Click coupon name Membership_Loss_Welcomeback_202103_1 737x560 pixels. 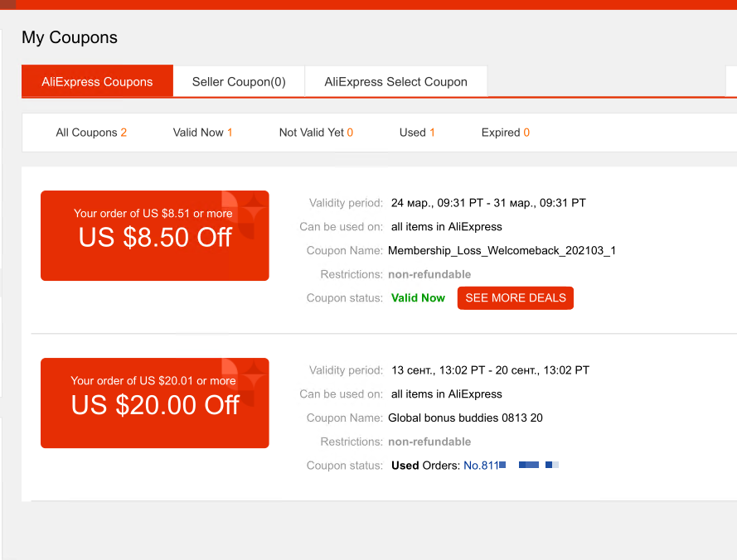click(502, 250)
